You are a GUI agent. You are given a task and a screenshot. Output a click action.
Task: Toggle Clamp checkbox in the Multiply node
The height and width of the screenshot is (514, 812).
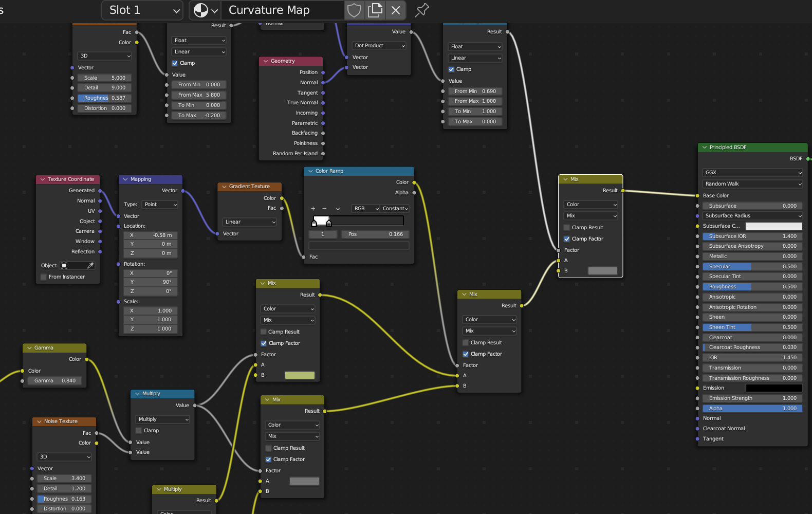pyautogui.click(x=139, y=431)
